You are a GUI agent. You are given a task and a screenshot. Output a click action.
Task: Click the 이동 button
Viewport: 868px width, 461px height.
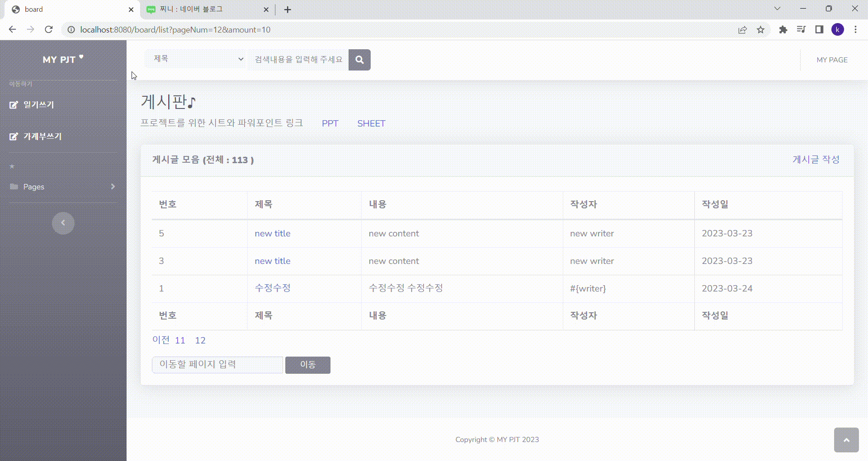[308, 365]
